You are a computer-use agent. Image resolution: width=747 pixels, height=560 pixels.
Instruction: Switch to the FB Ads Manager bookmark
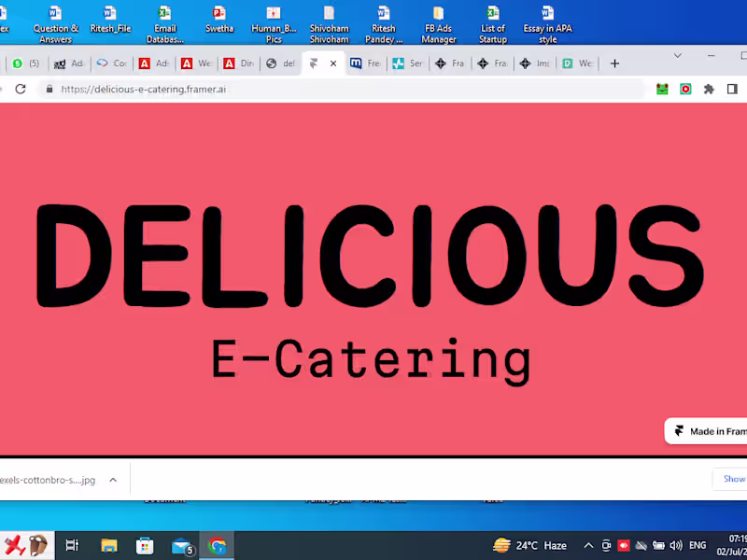[438, 25]
